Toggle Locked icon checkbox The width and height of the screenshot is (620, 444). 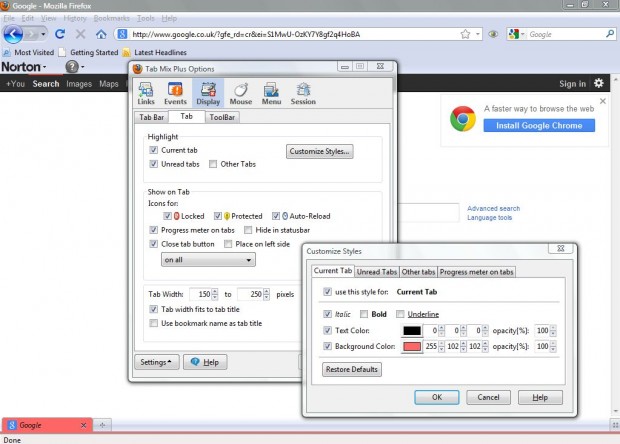[167, 216]
